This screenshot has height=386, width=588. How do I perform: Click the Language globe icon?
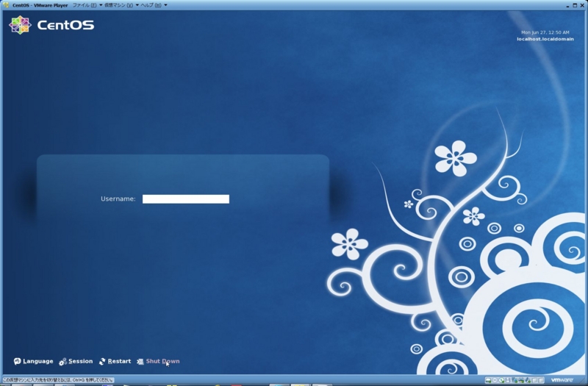(17, 361)
